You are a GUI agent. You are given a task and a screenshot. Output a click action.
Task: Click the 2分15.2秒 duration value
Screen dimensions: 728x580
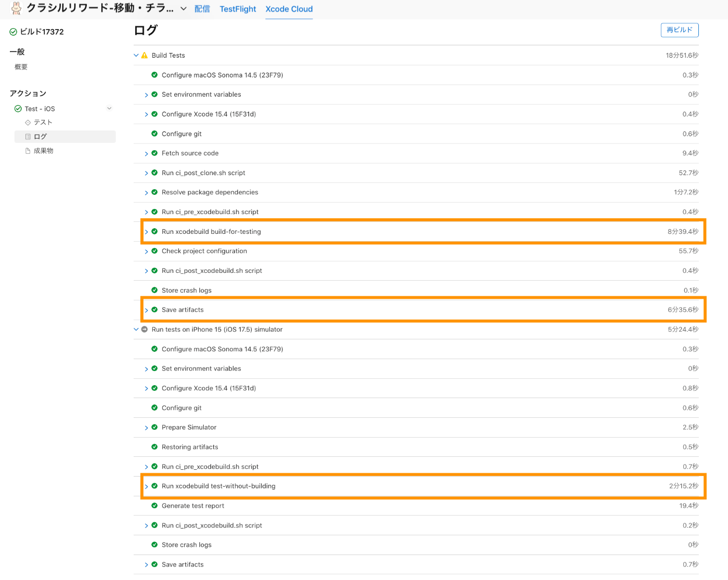coord(684,486)
